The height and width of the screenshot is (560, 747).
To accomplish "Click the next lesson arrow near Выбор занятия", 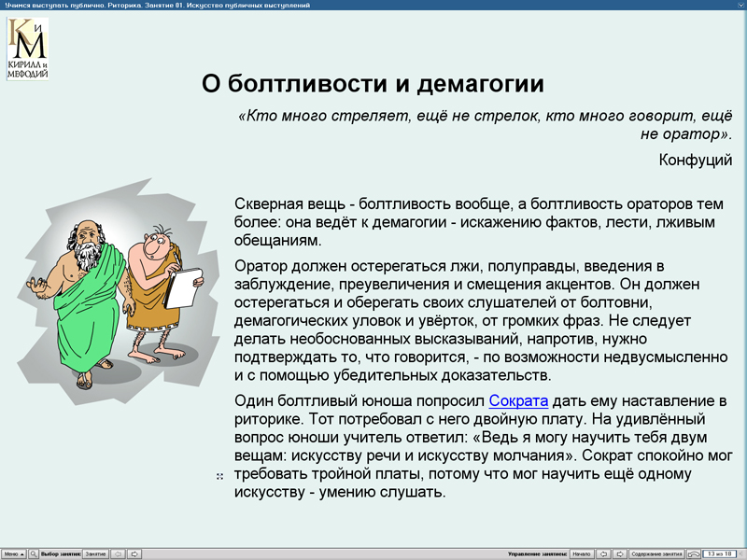I will point(136,553).
